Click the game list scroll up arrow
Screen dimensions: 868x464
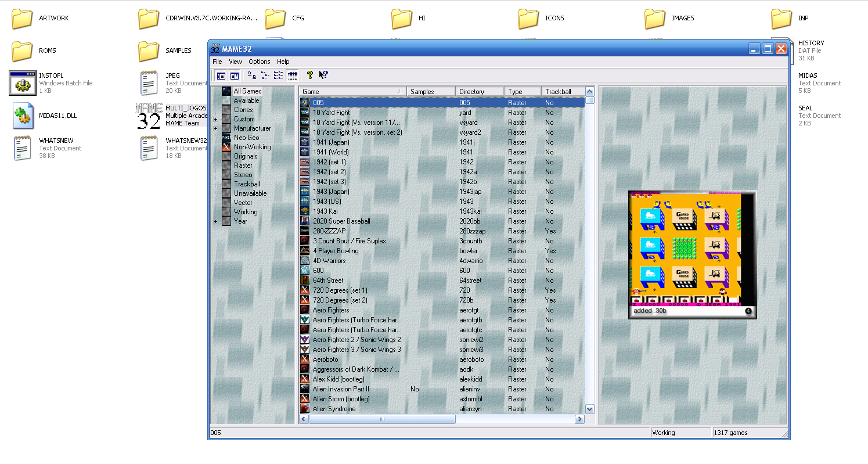click(x=590, y=91)
